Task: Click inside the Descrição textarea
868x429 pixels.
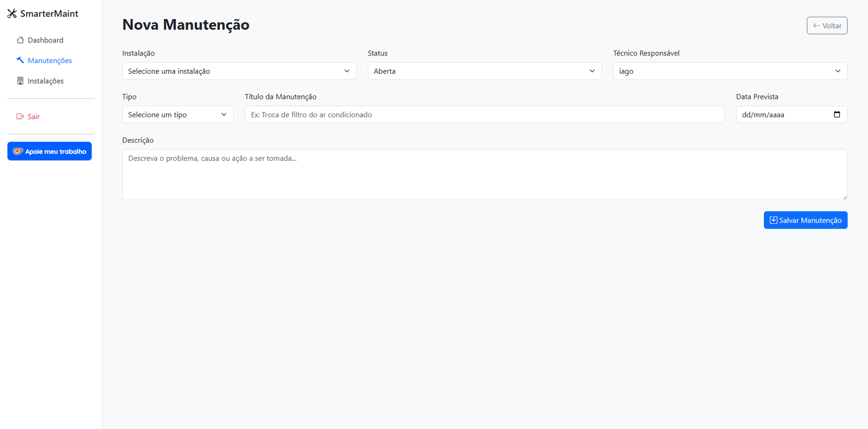Action: 484,174
